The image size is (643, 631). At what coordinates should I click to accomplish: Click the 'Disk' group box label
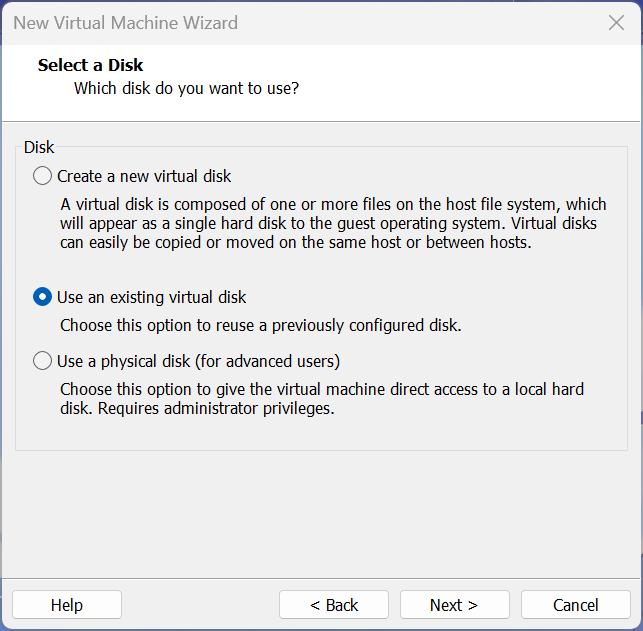pyautogui.click(x=39, y=147)
